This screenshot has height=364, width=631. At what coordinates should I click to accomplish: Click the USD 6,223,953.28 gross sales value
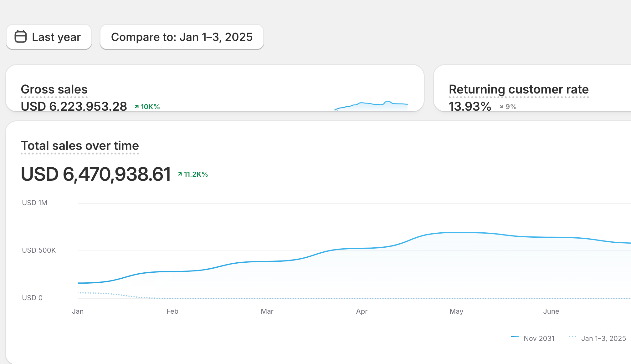pos(74,107)
